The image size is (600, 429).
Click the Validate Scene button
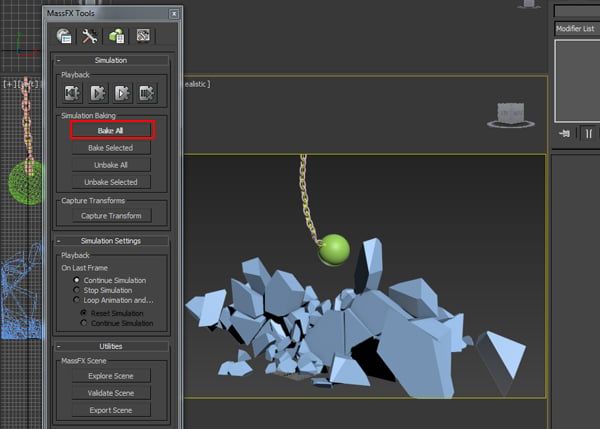point(111,393)
